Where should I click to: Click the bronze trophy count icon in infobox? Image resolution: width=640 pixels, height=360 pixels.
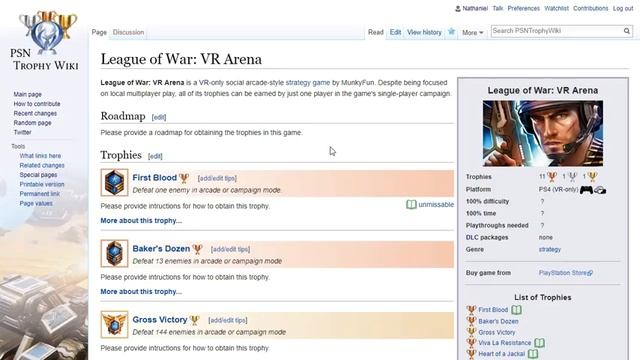tap(552, 177)
